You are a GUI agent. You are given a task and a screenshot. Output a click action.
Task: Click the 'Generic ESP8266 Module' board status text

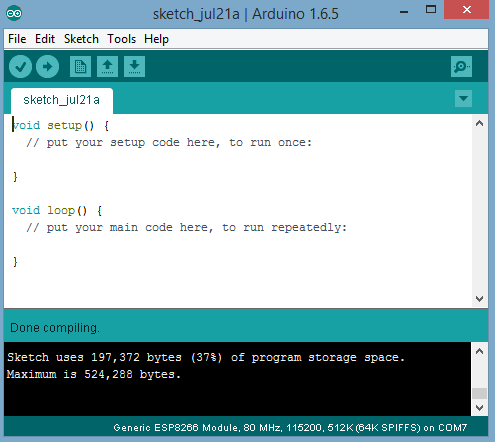click(290, 428)
